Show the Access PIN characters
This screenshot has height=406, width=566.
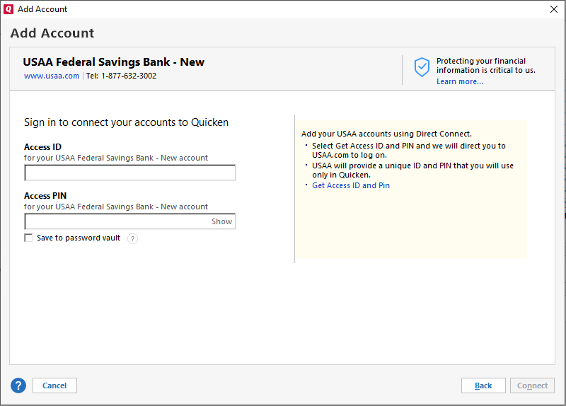click(x=222, y=221)
